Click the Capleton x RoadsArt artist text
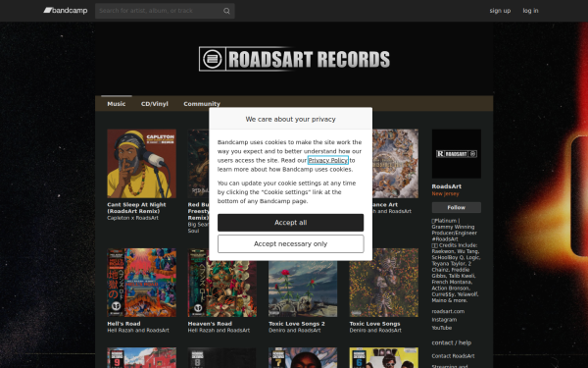The width and height of the screenshot is (588, 368). tap(132, 218)
